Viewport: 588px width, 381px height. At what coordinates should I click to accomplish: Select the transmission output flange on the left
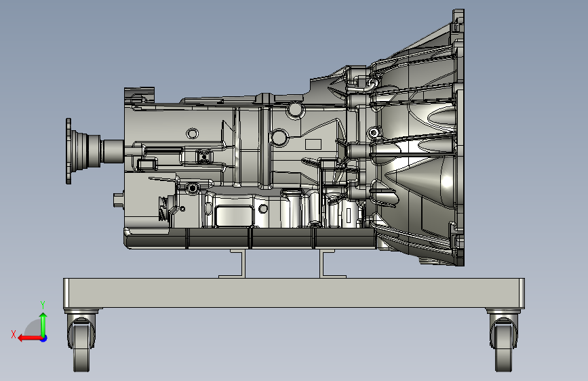(x=68, y=151)
